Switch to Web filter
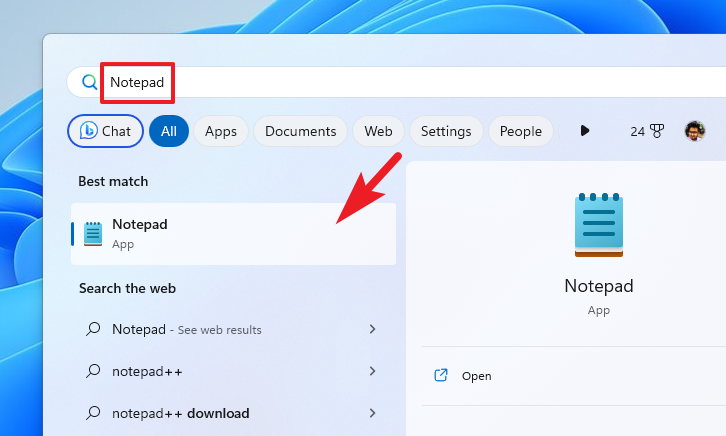 [x=378, y=131]
